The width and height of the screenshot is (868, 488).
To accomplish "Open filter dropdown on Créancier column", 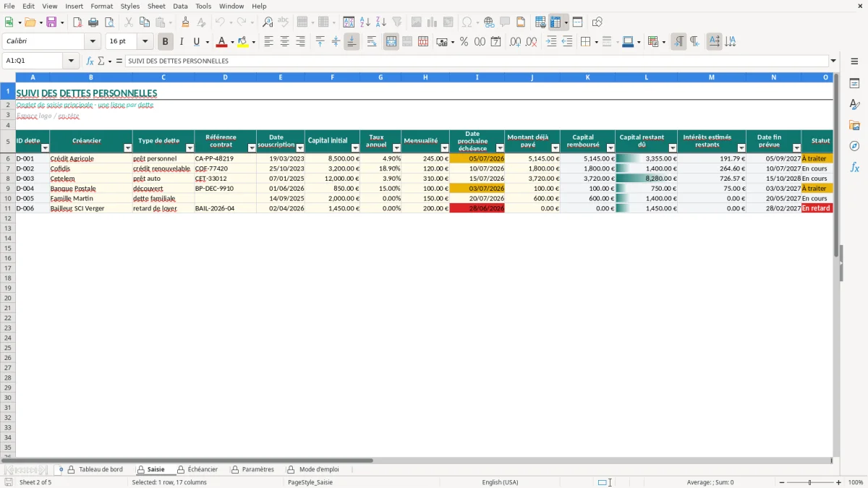I will click(x=127, y=147).
